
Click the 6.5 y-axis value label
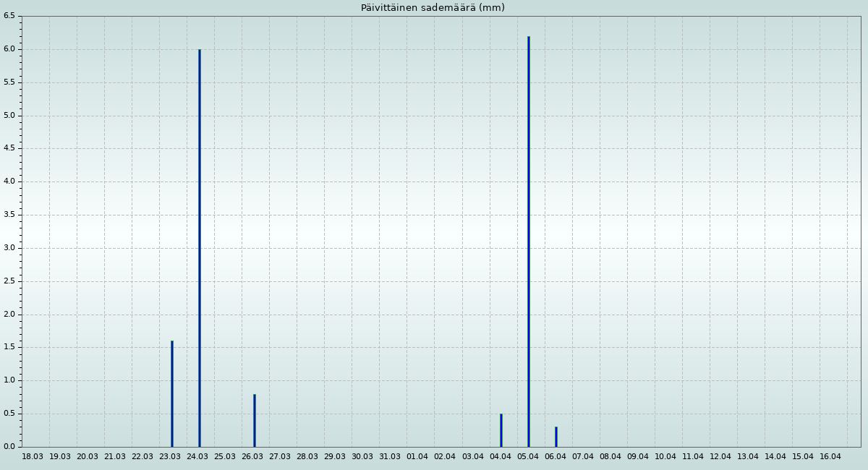point(9,17)
